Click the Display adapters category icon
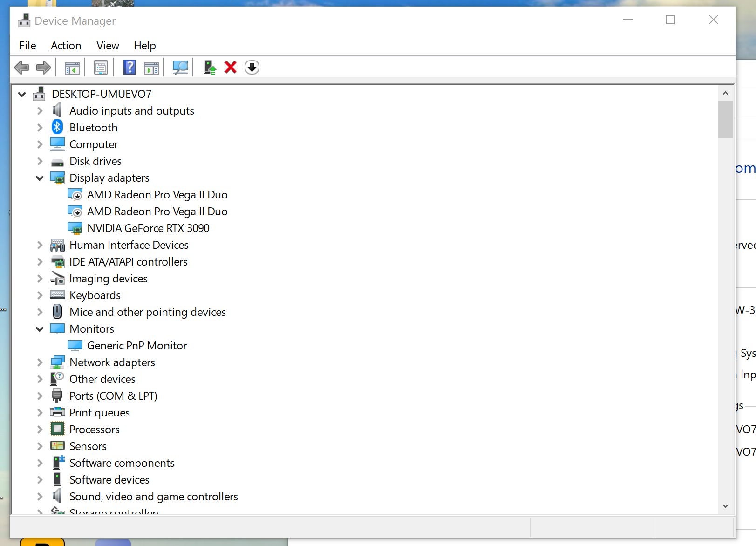 57,178
